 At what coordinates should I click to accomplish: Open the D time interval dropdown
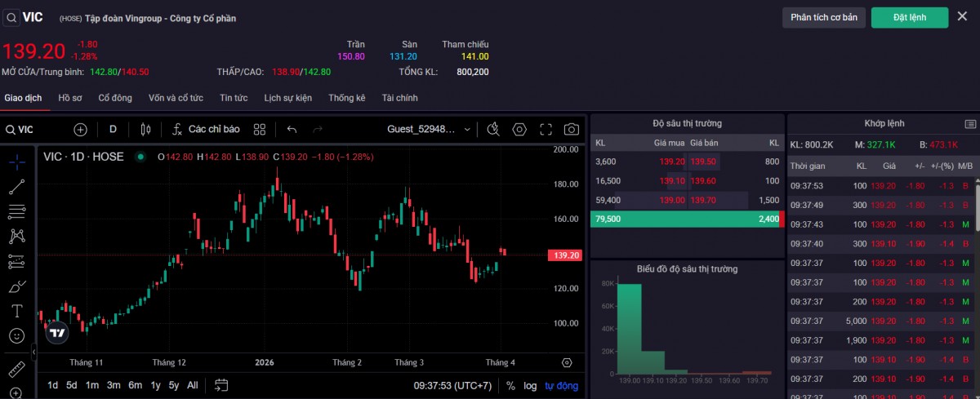pyautogui.click(x=113, y=129)
